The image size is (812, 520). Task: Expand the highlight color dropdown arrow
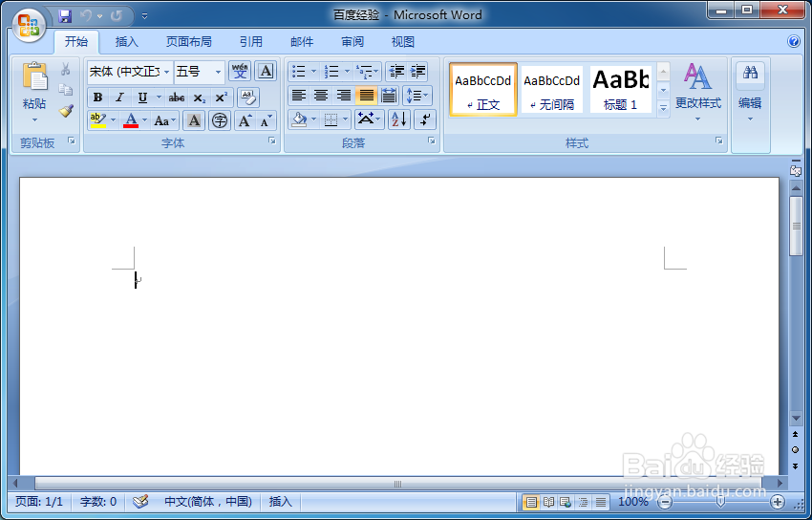coord(114,120)
